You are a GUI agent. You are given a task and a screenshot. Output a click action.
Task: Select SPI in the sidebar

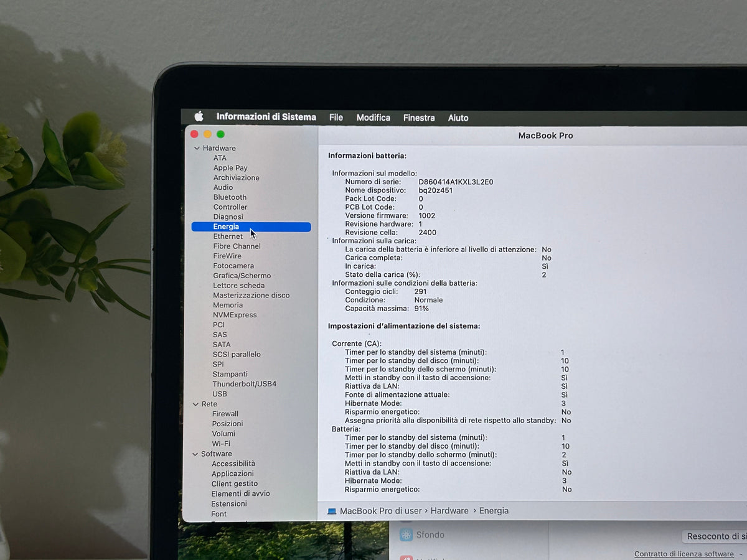218,365
